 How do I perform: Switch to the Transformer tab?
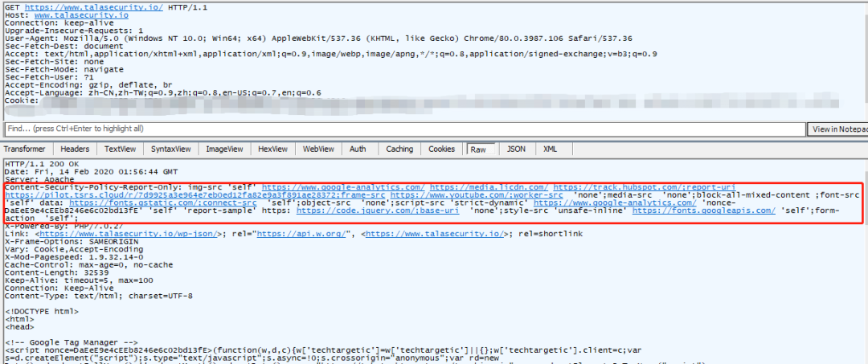click(x=24, y=149)
